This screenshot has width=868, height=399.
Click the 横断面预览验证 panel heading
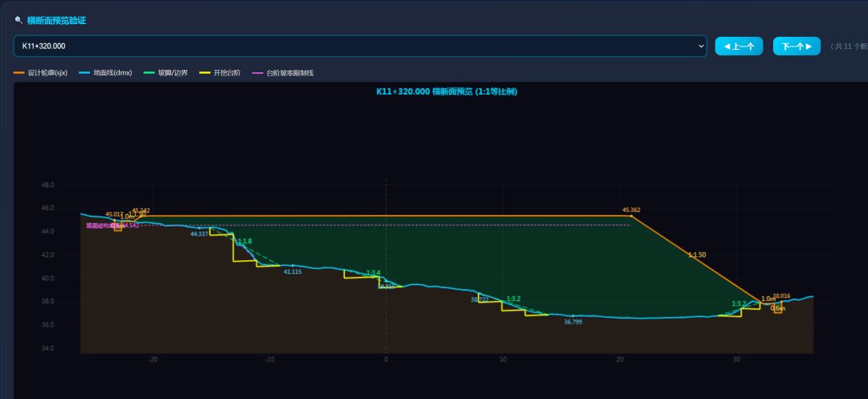[56, 20]
